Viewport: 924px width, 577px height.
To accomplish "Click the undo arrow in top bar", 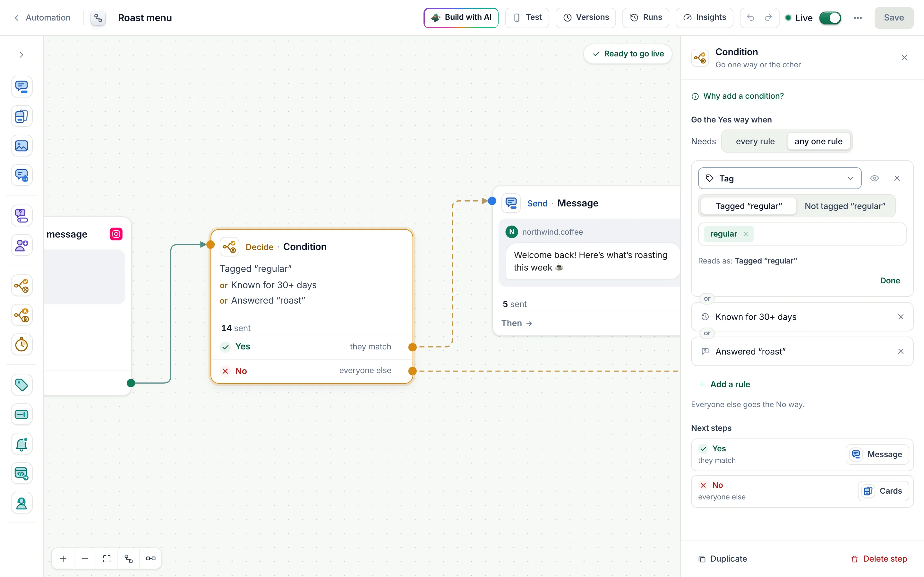I will coord(750,18).
